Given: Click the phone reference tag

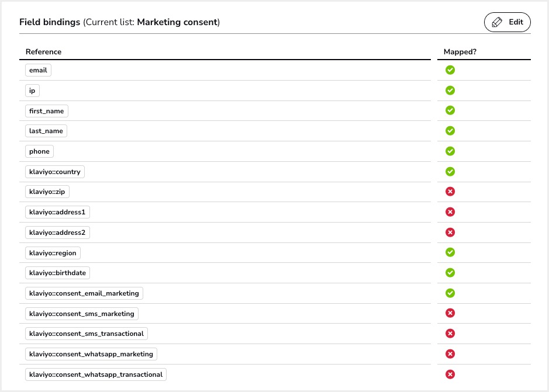Looking at the screenshot, I should click(39, 151).
